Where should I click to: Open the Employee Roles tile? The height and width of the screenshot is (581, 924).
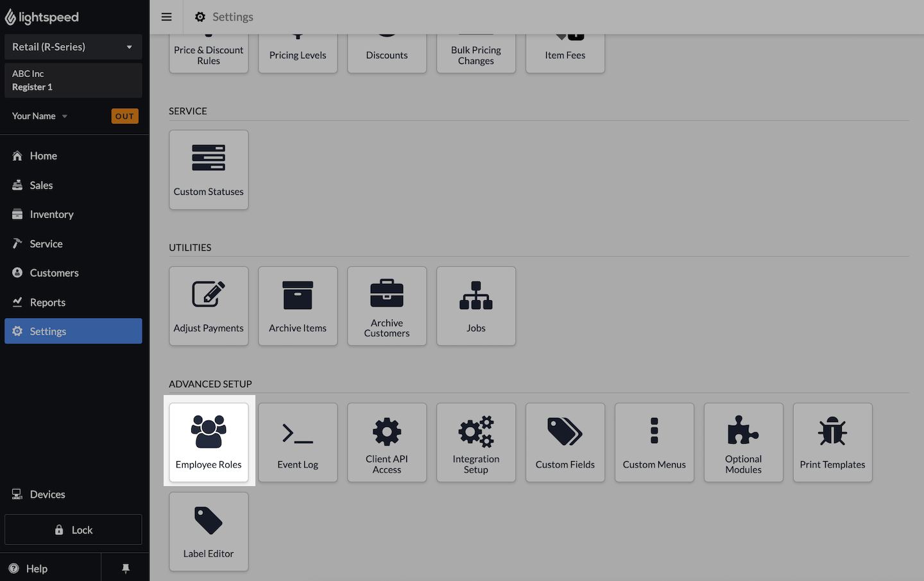(x=209, y=442)
